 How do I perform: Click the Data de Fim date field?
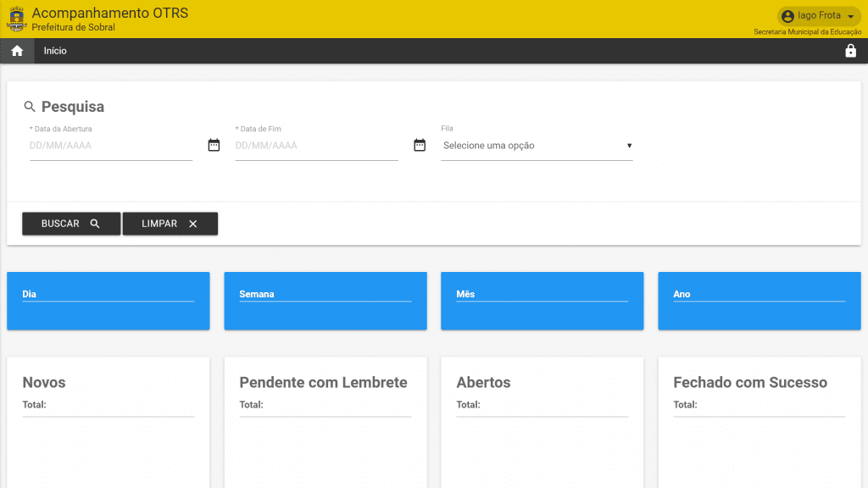(316, 146)
